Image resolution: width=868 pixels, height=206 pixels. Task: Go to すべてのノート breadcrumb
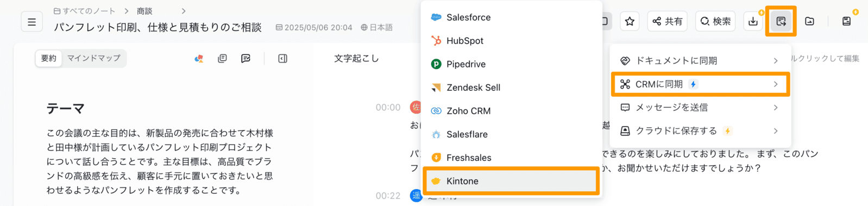(89, 11)
